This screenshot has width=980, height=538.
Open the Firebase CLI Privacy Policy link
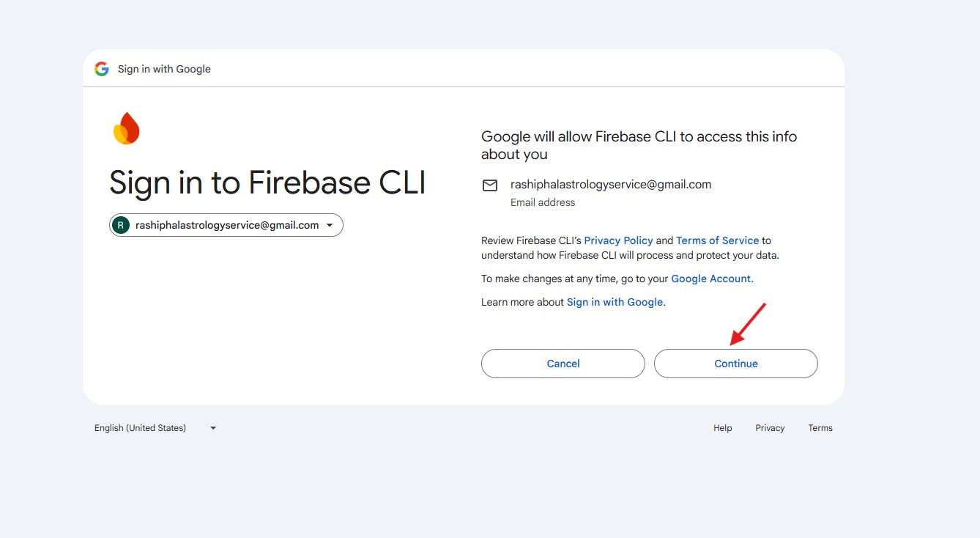click(x=618, y=240)
